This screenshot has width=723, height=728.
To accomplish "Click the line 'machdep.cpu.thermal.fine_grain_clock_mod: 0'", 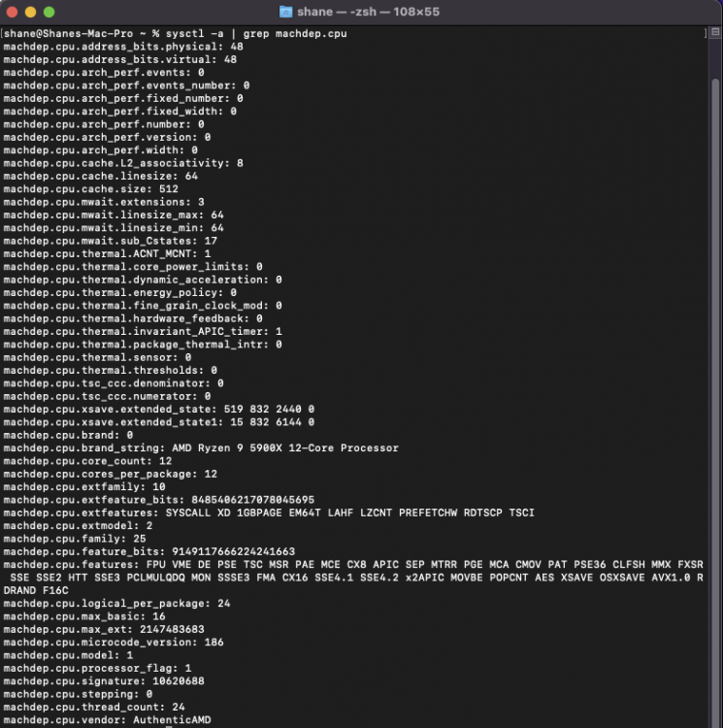I will (x=143, y=307).
